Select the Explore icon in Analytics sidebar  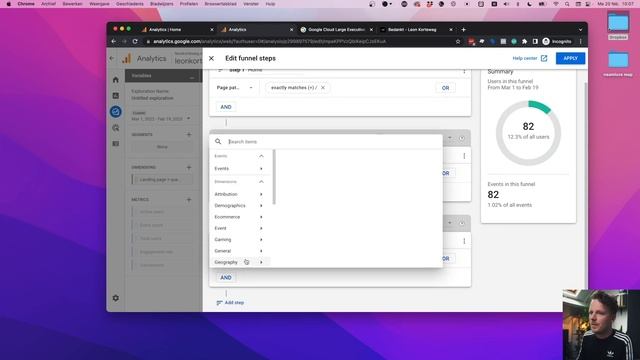(116, 111)
